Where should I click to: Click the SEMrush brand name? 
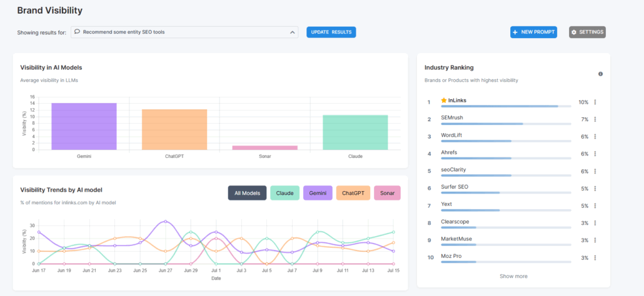pyautogui.click(x=452, y=117)
